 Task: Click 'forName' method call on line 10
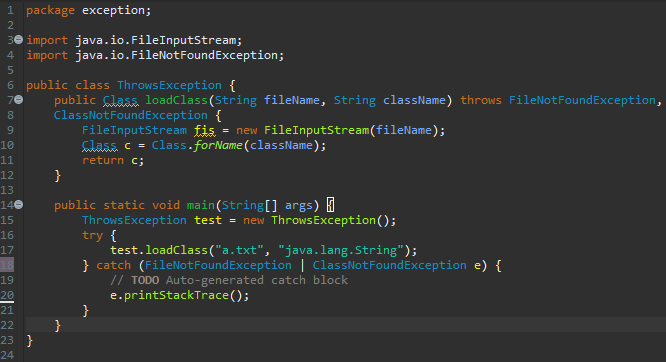[x=218, y=145]
